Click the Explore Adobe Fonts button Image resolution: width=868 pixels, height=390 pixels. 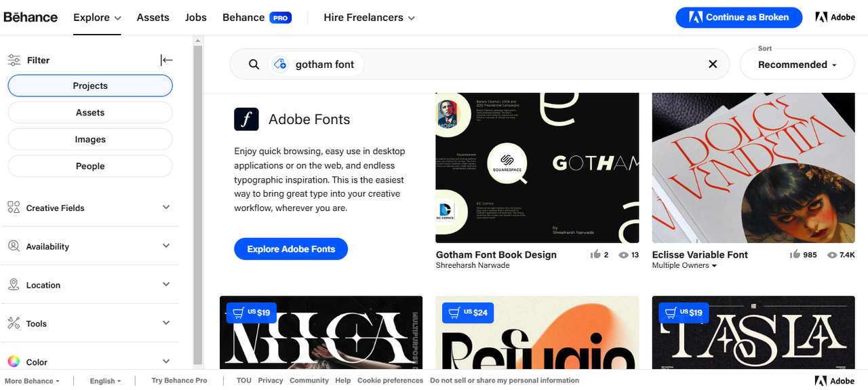coord(291,249)
